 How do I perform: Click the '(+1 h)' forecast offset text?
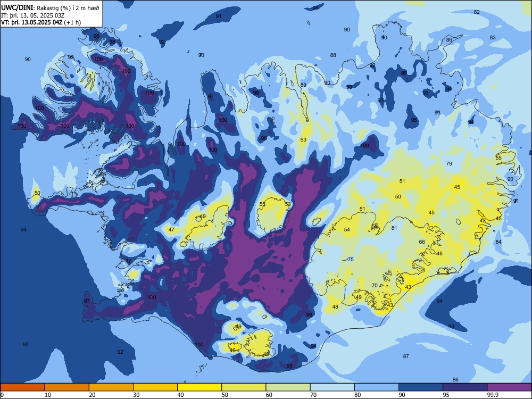coord(72,22)
